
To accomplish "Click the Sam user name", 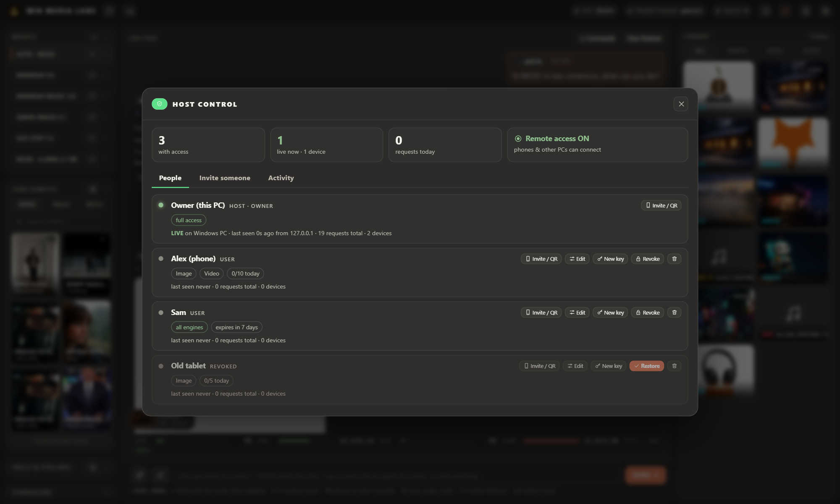I will 178,312.
